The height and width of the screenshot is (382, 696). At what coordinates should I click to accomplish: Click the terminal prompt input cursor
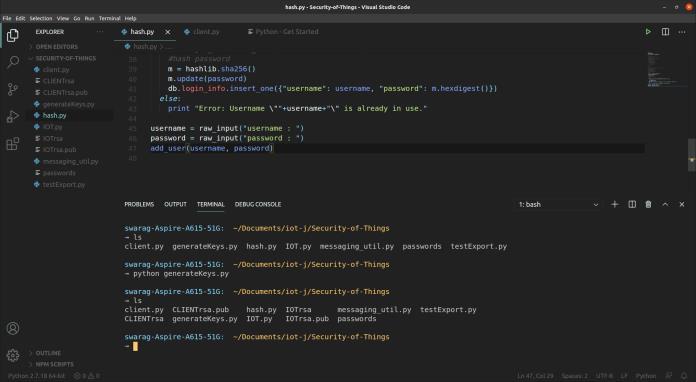(135, 347)
